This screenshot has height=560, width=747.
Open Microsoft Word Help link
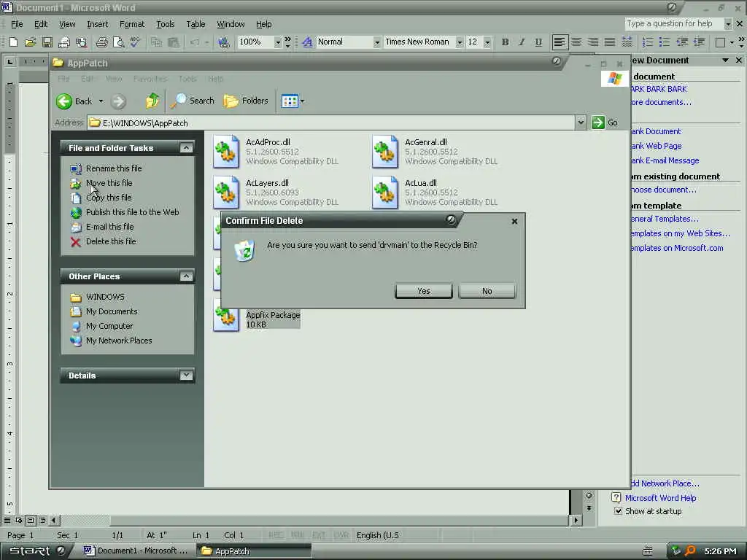660,498
